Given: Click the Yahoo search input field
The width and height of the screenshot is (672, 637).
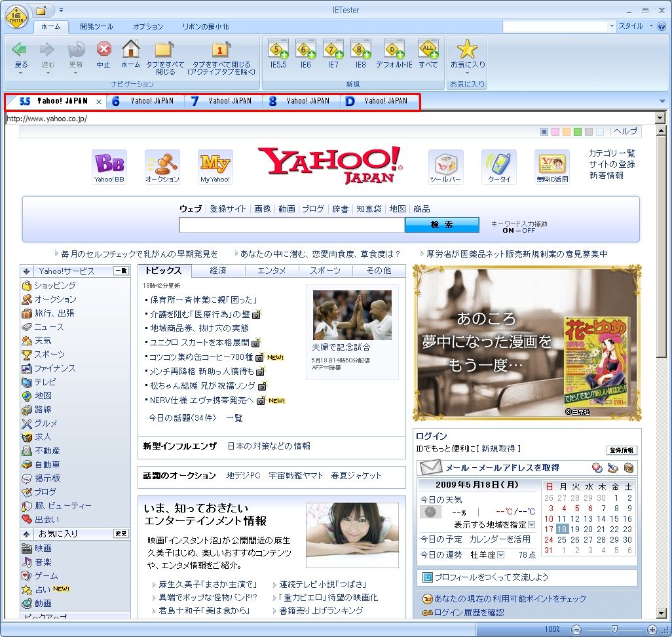Looking at the screenshot, I should [x=292, y=225].
